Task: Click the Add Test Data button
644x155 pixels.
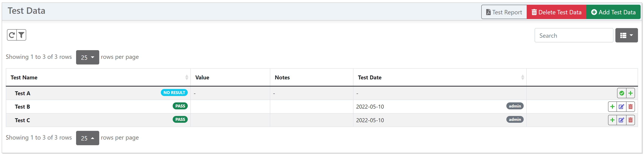Action: 613,12
